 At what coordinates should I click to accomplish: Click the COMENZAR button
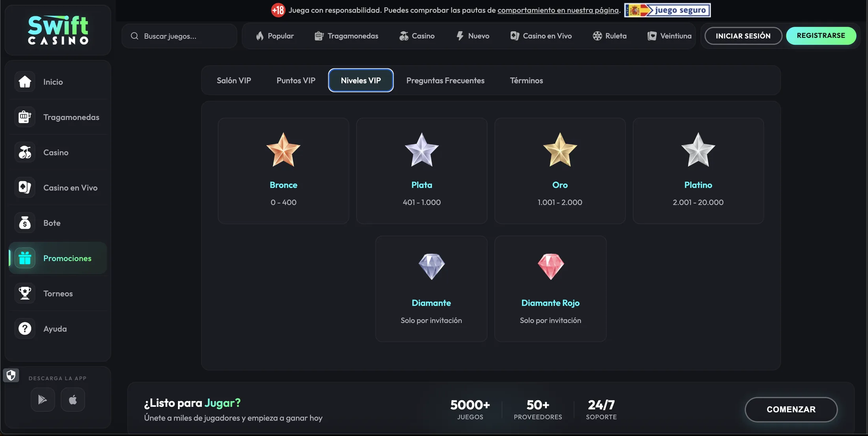pos(791,409)
